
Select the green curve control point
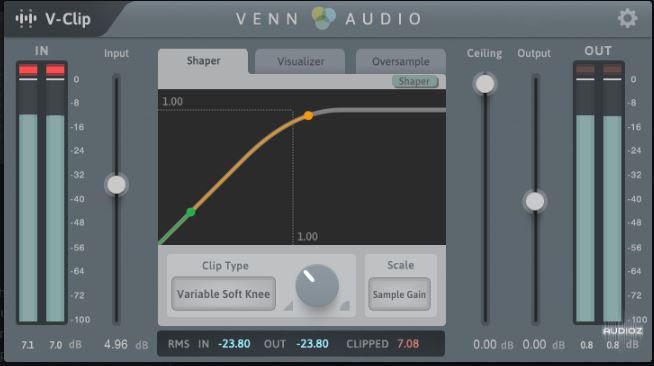coord(191,212)
